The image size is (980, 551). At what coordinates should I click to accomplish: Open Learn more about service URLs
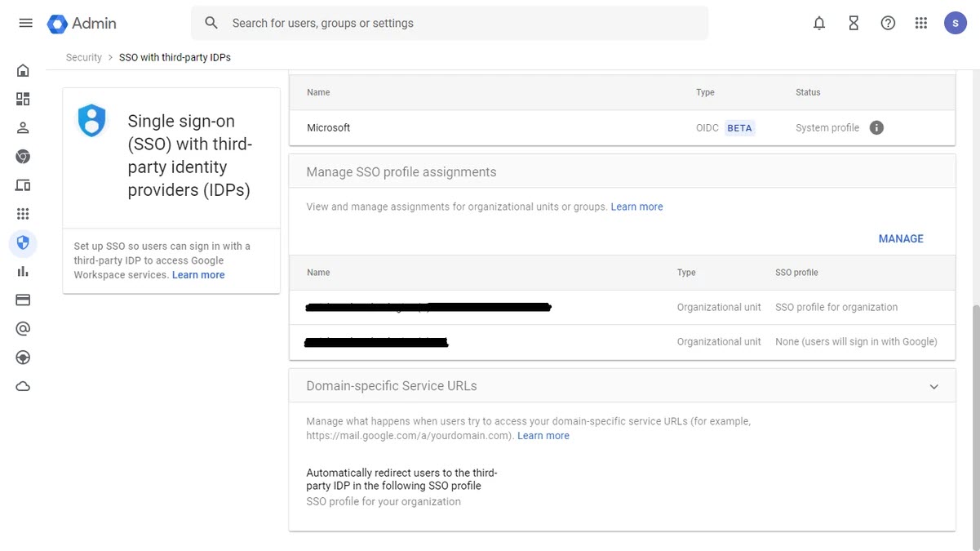point(543,436)
